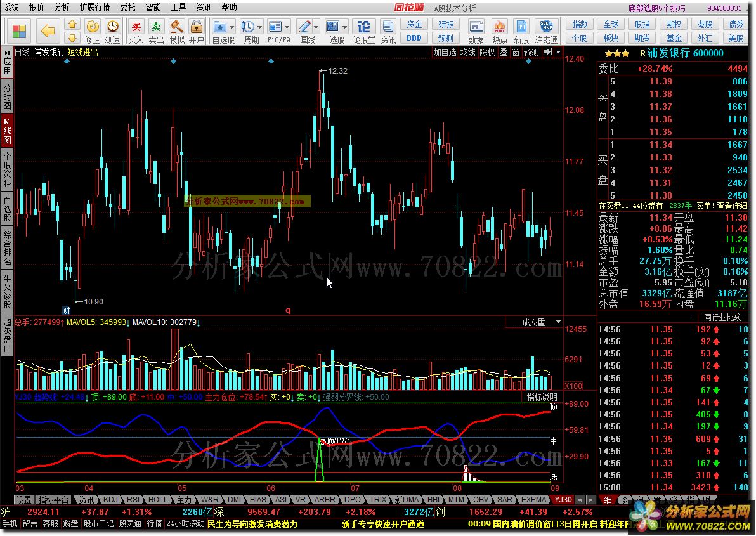Open the 沪港通 SSE-HKE icon

point(546,31)
